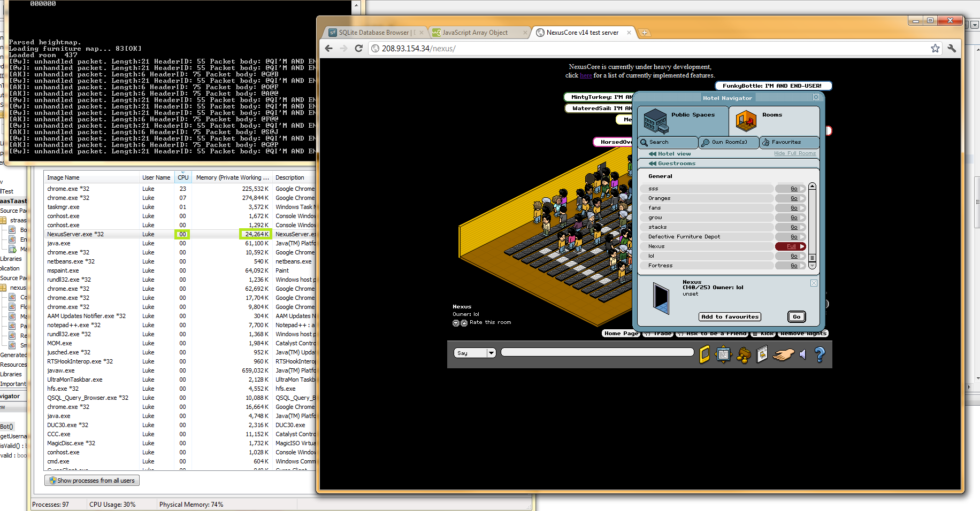Click the chat message input field
The height and width of the screenshot is (511, 980).
tap(597, 352)
